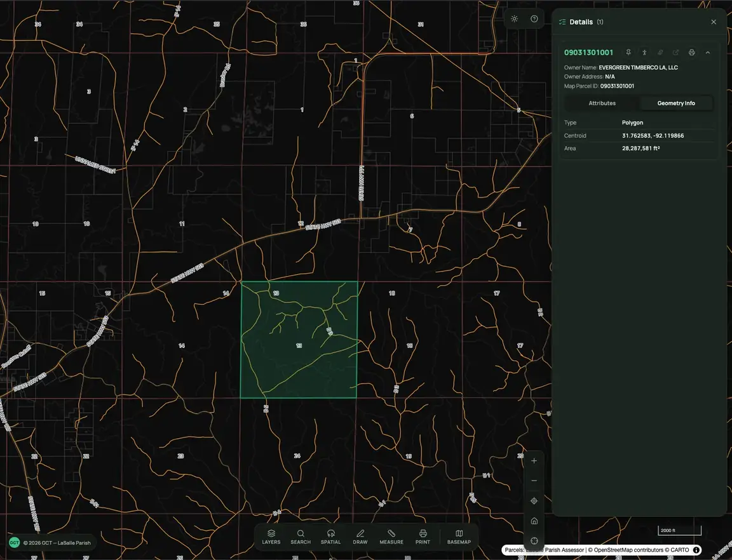Click the Details list icon in panel header
The height and width of the screenshot is (560, 732).
pos(562,22)
